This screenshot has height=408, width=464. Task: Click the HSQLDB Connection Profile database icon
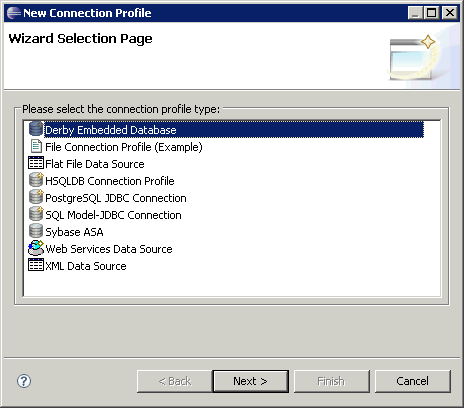tap(36, 180)
